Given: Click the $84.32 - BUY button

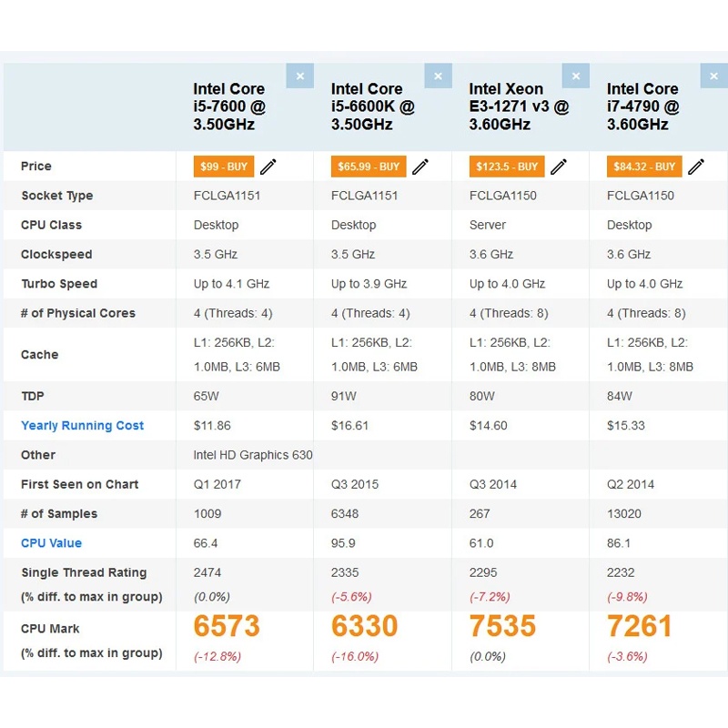Looking at the screenshot, I should (x=644, y=167).
